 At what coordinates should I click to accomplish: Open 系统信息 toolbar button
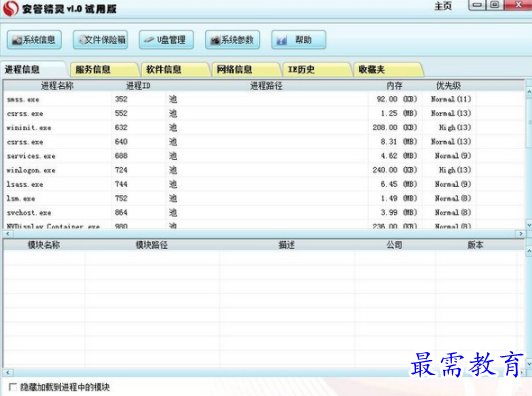point(34,40)
